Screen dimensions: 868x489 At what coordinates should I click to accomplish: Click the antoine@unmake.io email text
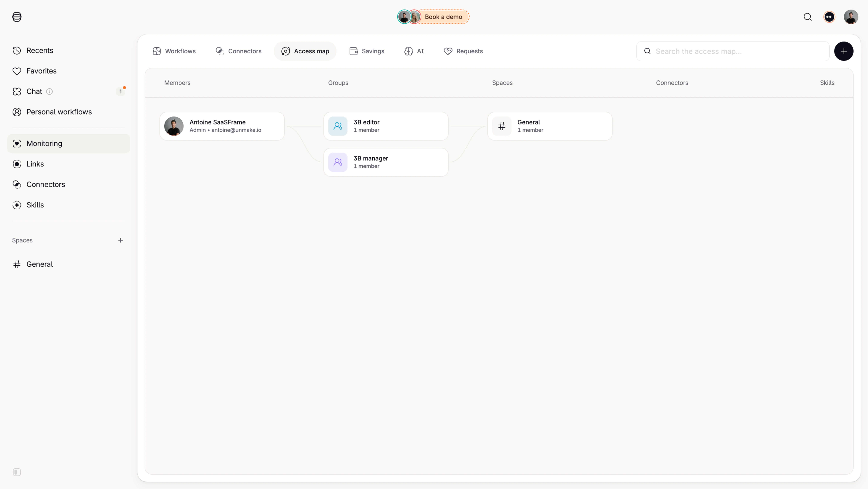click(236, 130)
